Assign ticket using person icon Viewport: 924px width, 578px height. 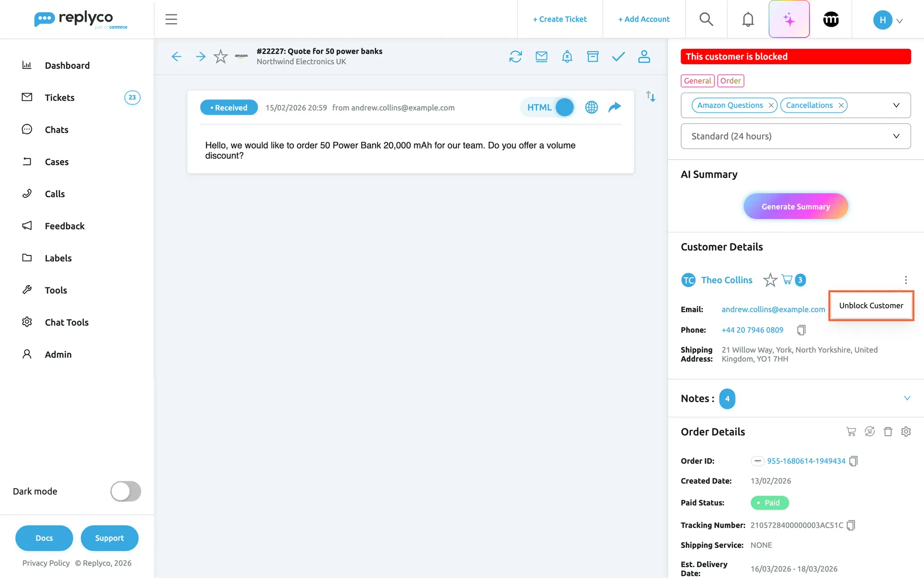click(644, 57)
